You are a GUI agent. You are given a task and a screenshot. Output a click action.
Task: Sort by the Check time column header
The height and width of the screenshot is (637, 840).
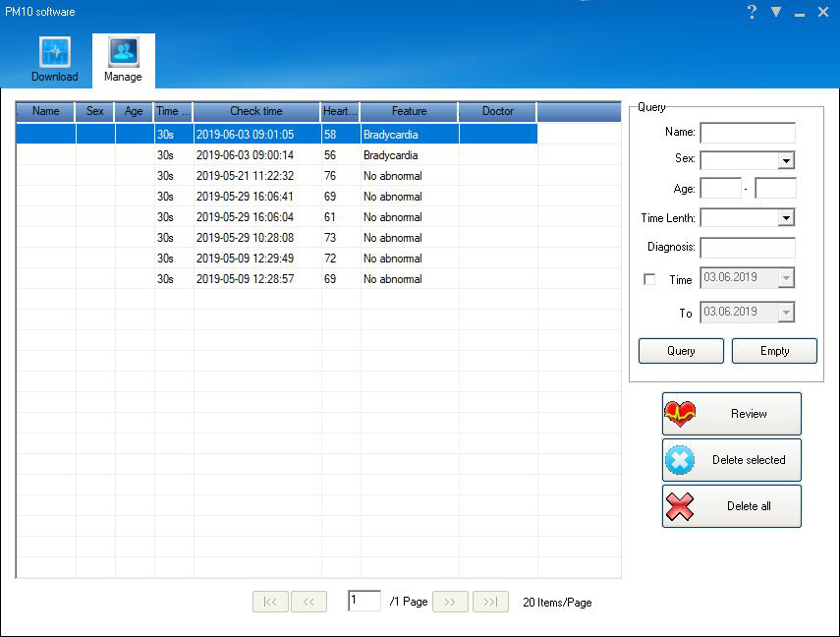click(x=256, y=112)
